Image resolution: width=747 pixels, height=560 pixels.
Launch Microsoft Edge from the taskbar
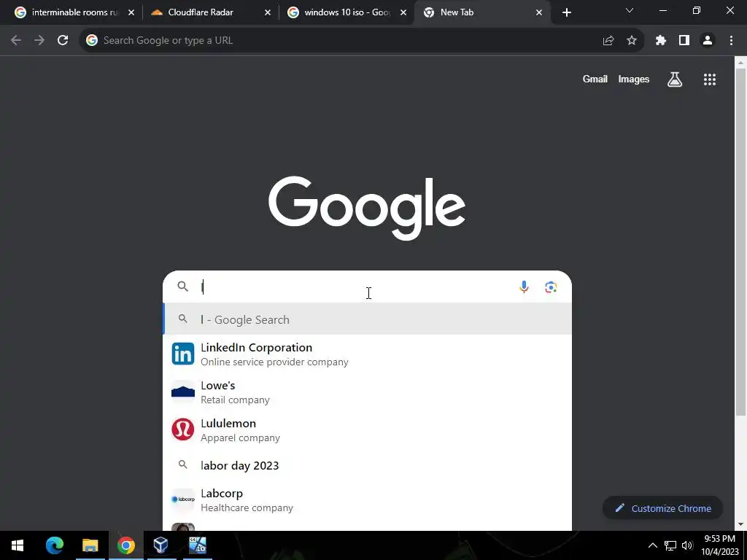point(54,545)
